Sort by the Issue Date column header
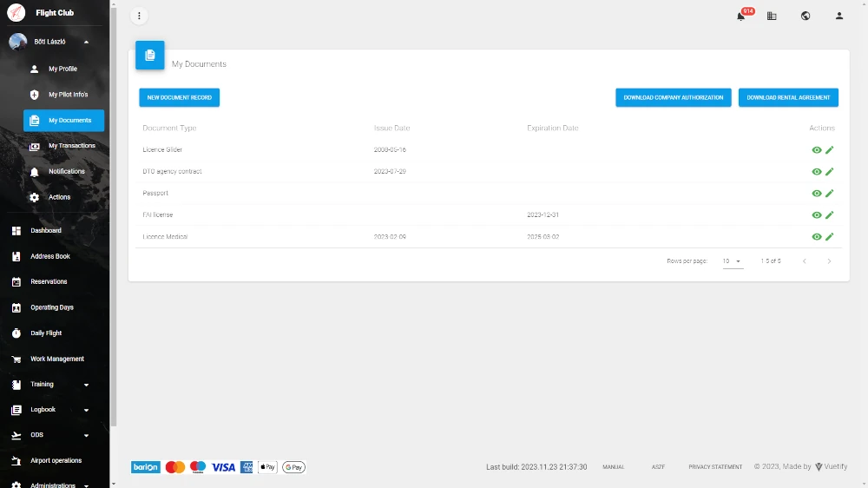The width and height of the screenshot is (868, 488). tap(392, 128)
